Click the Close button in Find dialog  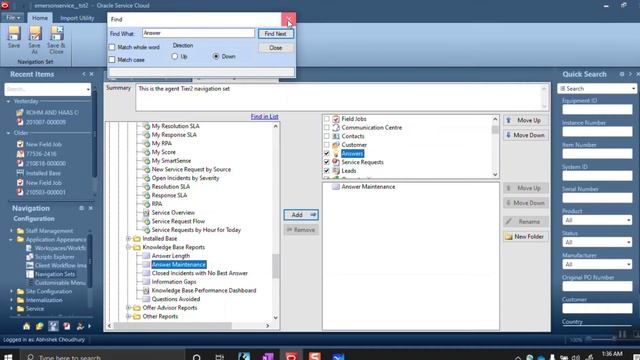(x=276, y=48)
